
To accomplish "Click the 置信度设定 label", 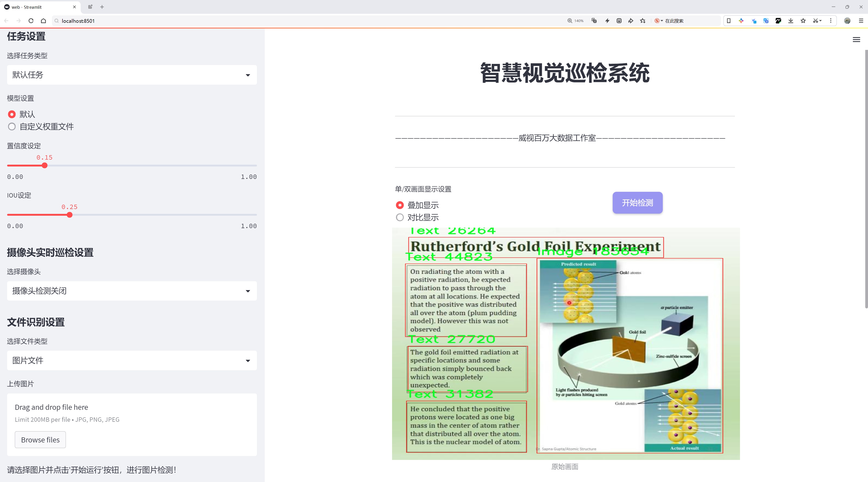I will pos(24,146).
